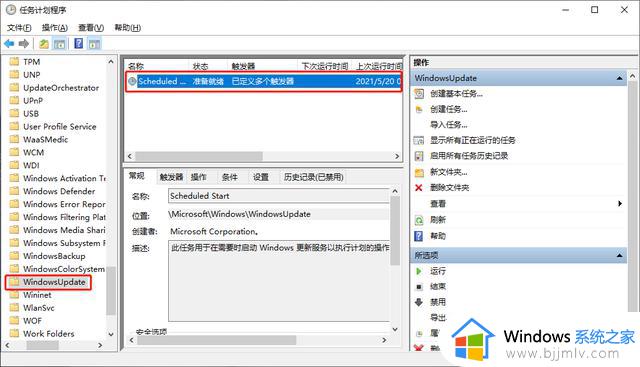Select Windows Error Reporting folder
The width and height of the screenshot is (640, 367).
point(64,204)
